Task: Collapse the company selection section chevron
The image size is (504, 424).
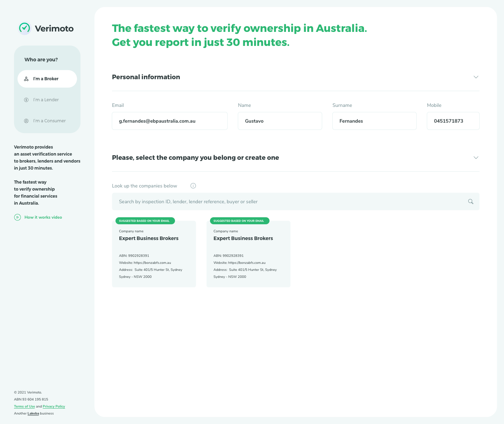Action: 476,158
